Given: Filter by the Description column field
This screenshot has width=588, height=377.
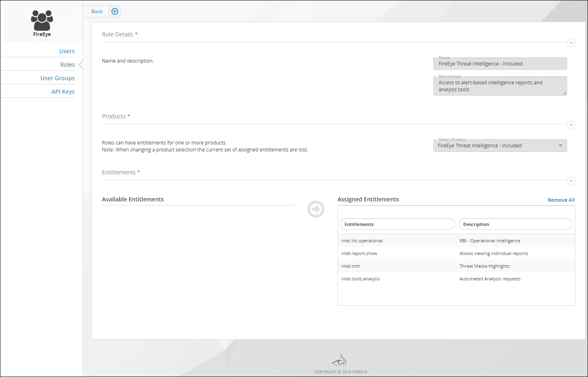Looking at the screenshot, I should coord(516,224).
